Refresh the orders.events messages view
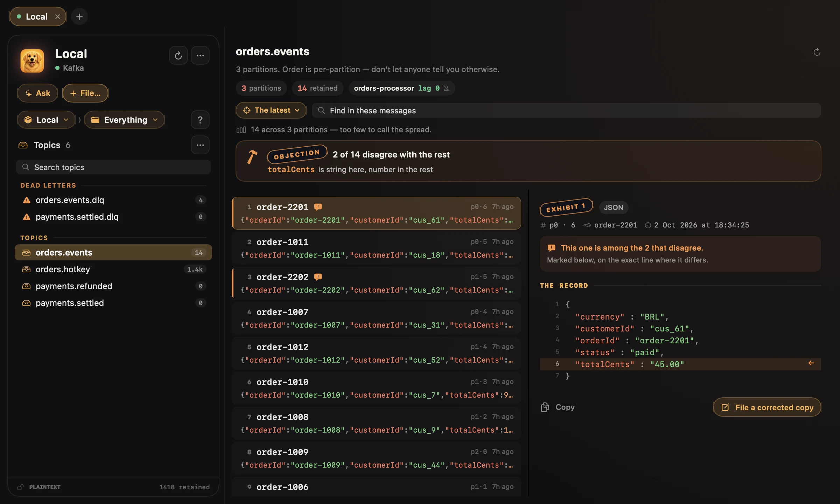 pos(817,52)
